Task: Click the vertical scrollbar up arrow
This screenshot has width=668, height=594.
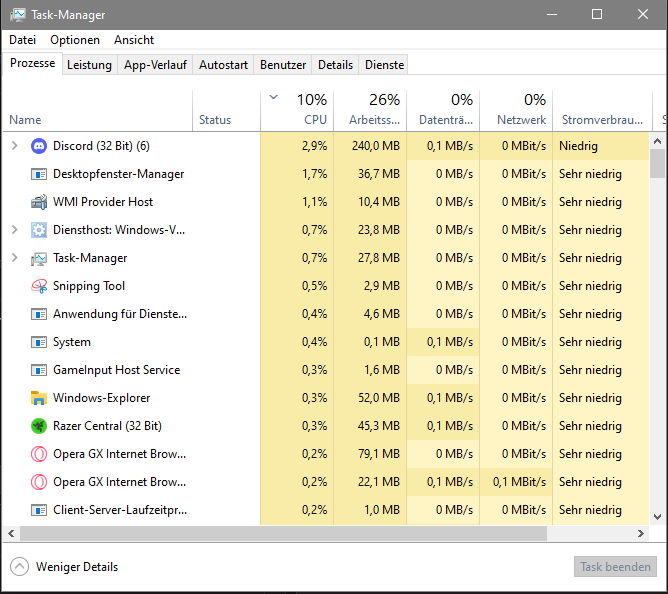Action: [x=657, y=141]
